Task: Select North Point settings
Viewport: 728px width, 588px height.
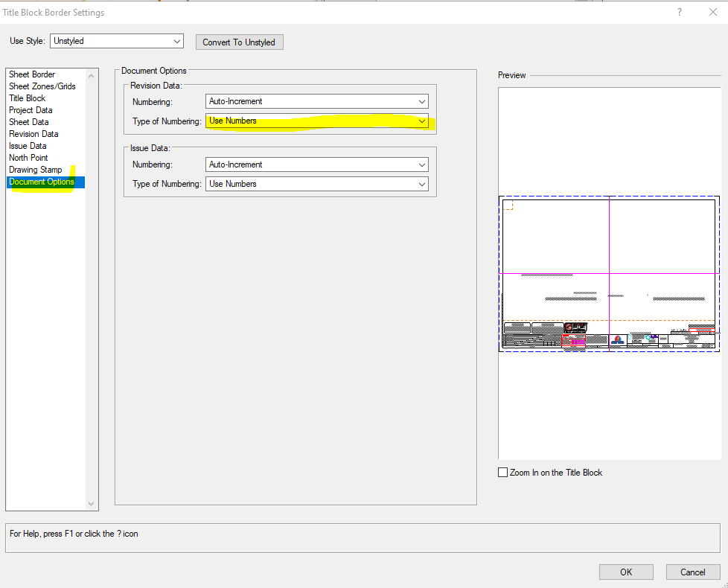Action: tap(28, 157)
